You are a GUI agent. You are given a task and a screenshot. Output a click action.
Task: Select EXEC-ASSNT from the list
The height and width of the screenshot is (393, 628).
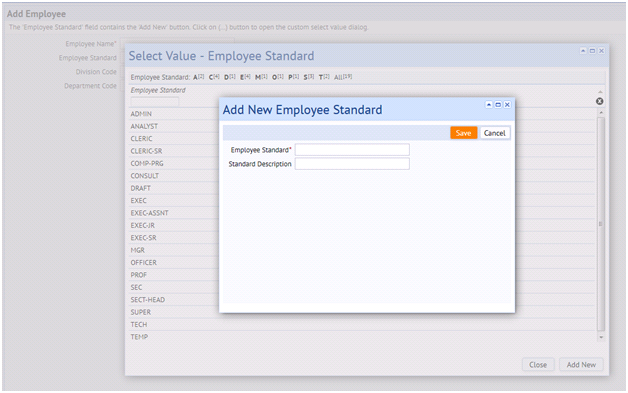tap(149, 213)
